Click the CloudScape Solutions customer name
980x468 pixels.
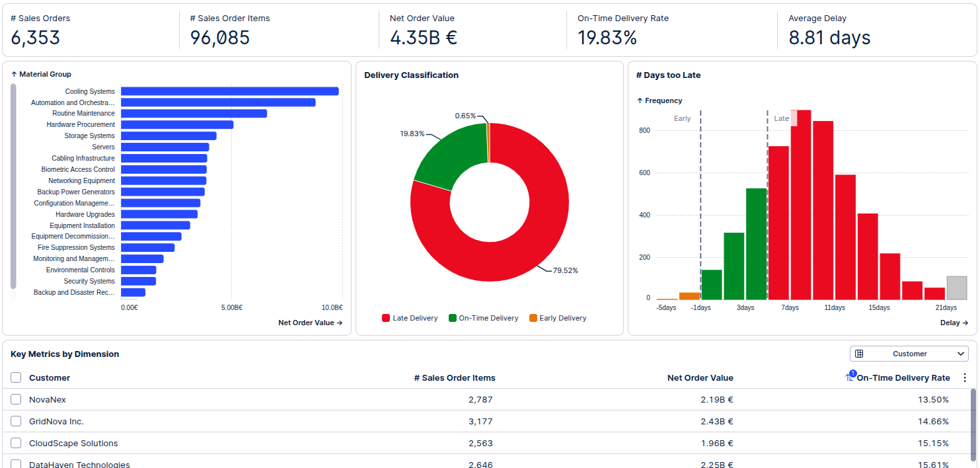73,443
